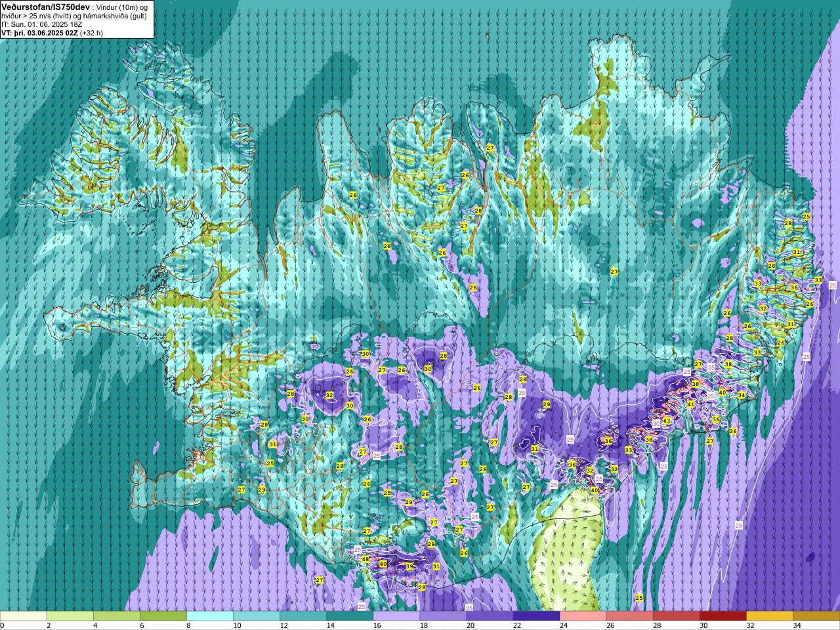Click the legend scale value '4'

[94, 625]
